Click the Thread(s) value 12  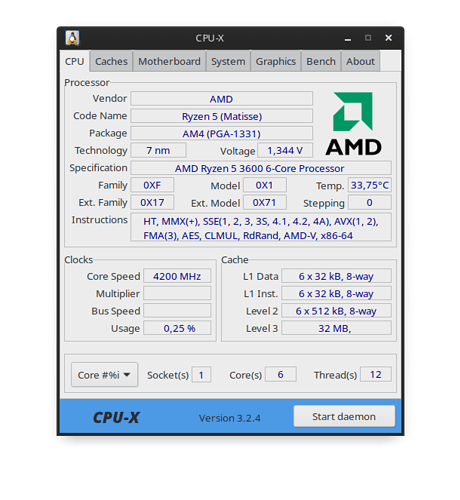[x=376, y=375]
